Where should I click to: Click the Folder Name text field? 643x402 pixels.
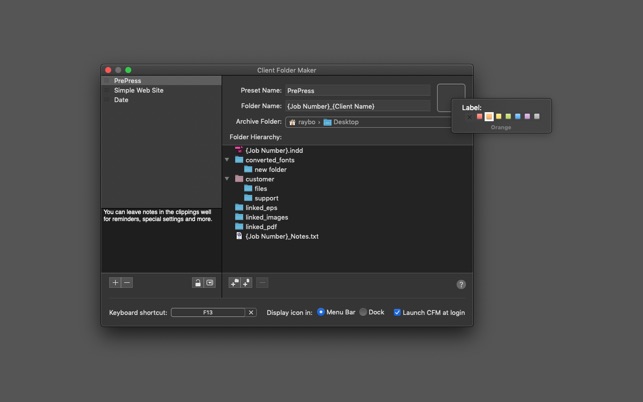click(x=357, y=106)
